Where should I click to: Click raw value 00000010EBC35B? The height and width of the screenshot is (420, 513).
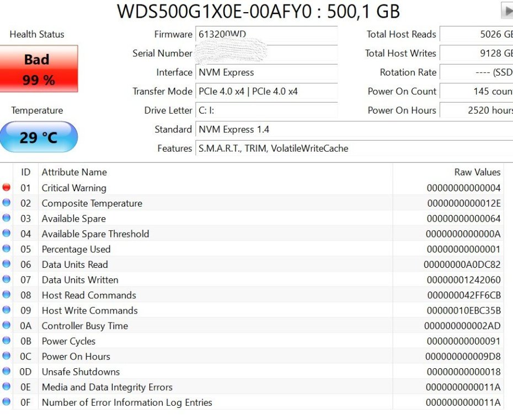463,310
